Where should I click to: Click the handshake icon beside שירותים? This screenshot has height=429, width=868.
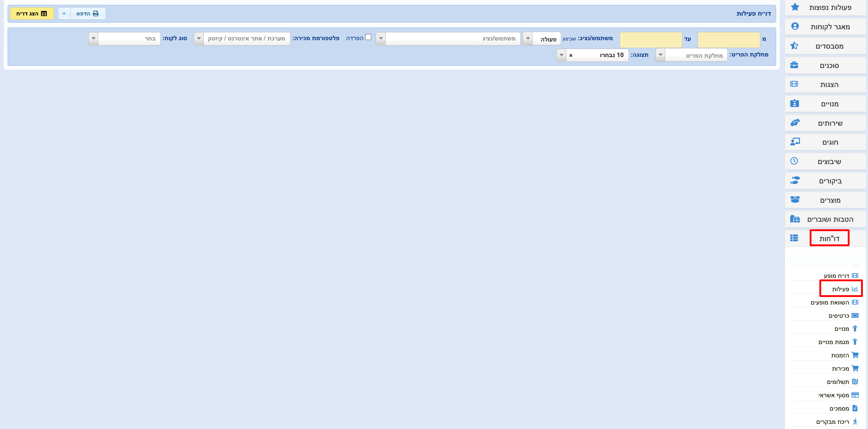point(795,123)
